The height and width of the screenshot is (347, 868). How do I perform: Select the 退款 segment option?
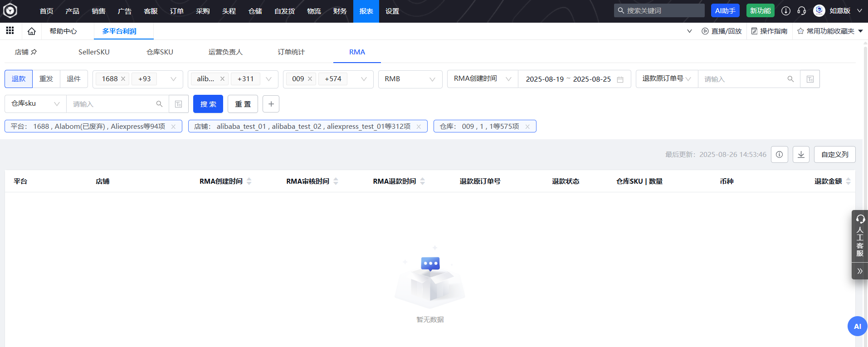tap(19, 79)
